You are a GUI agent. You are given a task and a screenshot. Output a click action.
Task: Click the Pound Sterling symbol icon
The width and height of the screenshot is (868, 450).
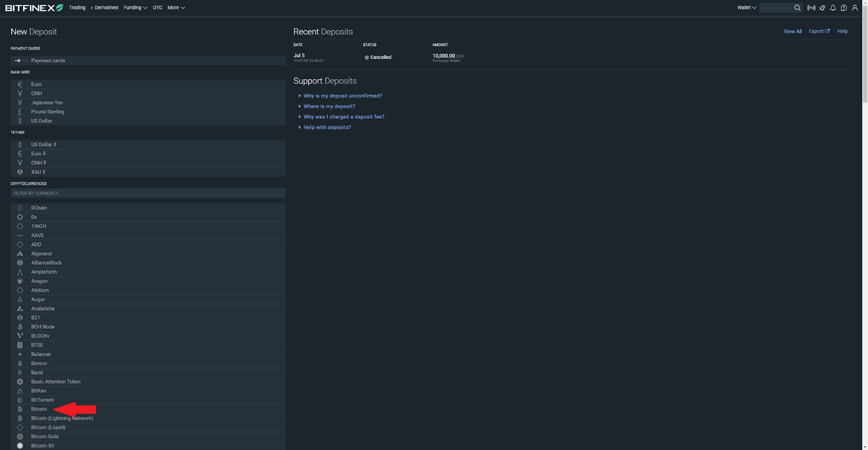[x=20, y=112]
